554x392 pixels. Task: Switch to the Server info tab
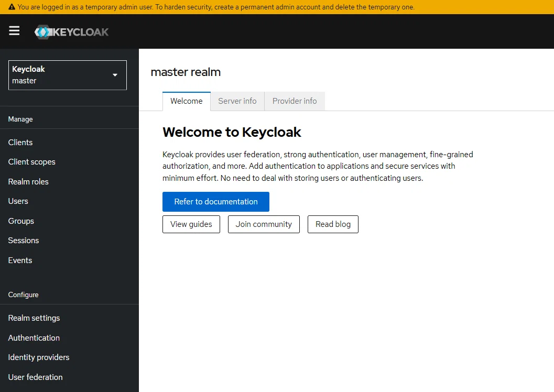tap(237, 101)
